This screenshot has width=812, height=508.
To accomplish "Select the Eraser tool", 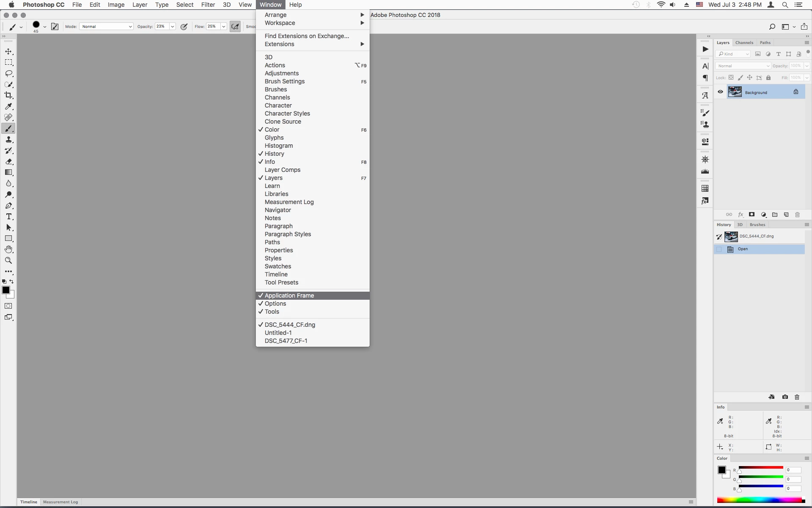I will tap(8, 162).
